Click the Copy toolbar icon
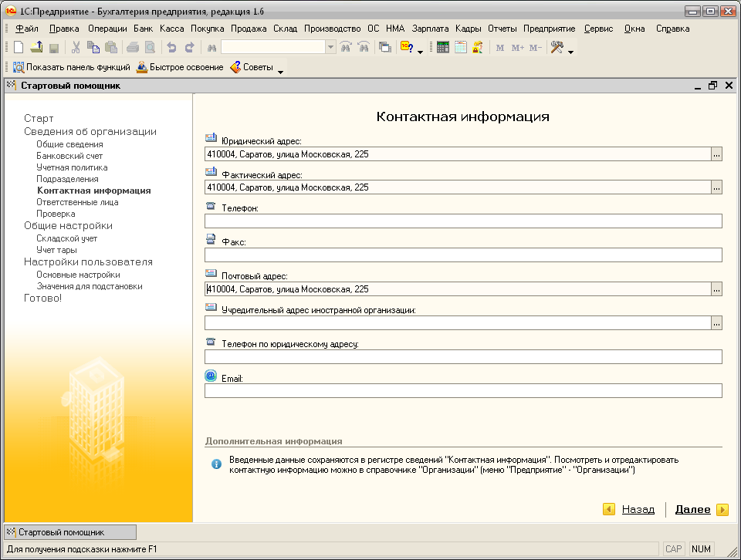 (x=93, y=47)
